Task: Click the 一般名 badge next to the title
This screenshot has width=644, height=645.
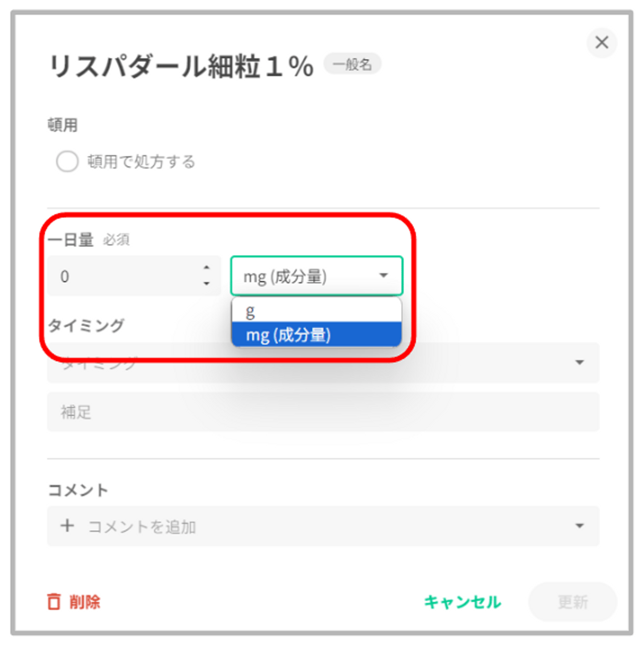Action: 352,64
